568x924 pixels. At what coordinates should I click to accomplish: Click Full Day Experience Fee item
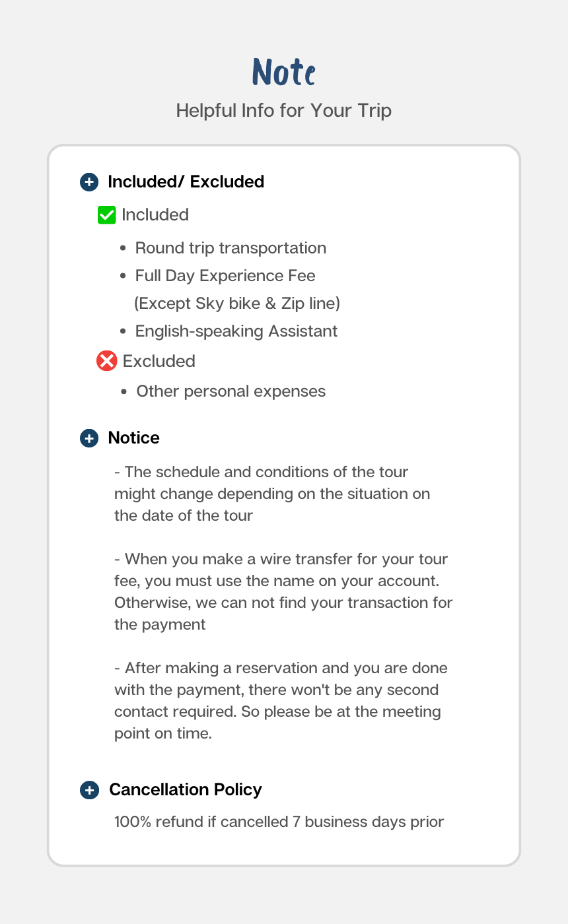(x=225, y=276)
